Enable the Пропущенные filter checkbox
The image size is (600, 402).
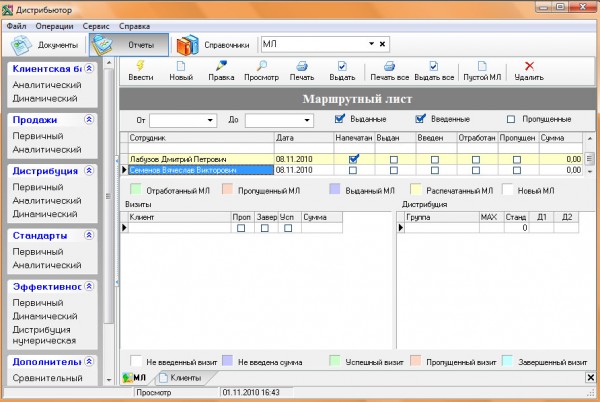point(512,119)
